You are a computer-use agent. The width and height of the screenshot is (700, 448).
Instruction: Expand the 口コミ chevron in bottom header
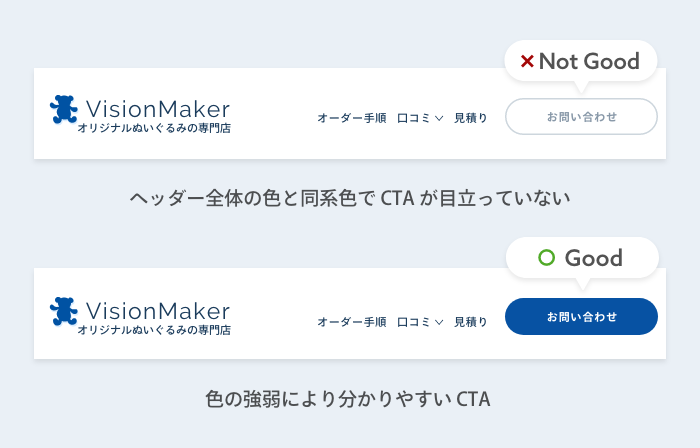click(x=439, y=322)
